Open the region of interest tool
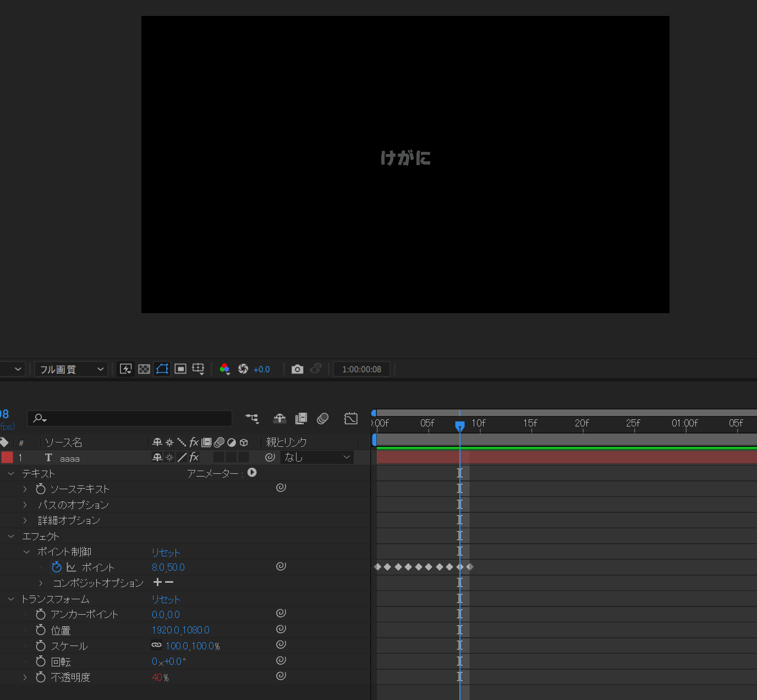Image resolution: width=757 pixels, height=700 pixels. tap(180, 369)
